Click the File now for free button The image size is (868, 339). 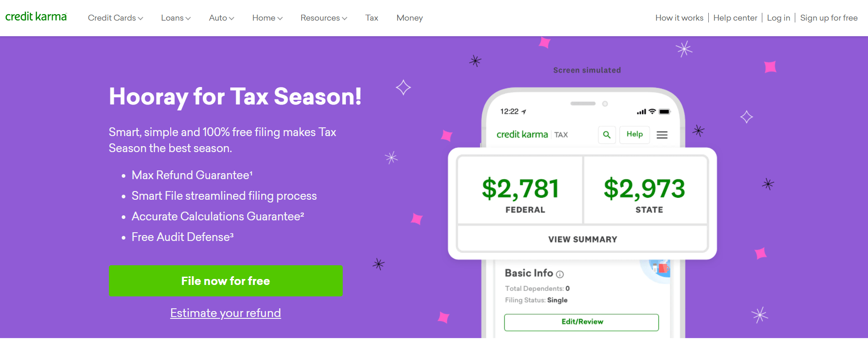pos(225,281)
